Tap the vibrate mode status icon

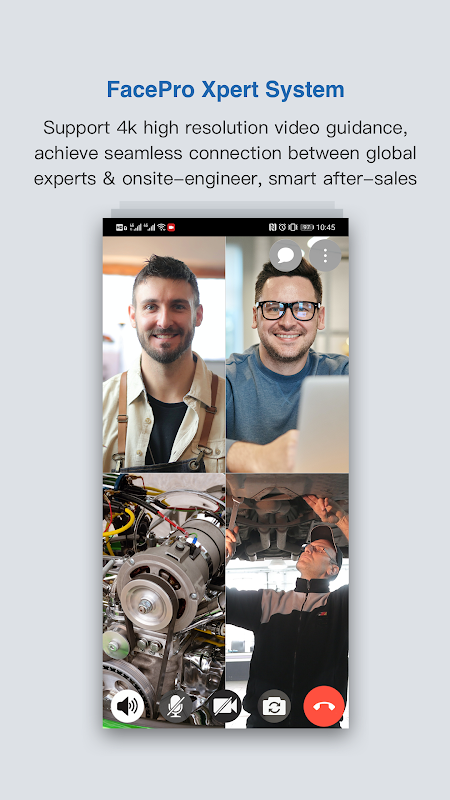(x=292, y=228)
